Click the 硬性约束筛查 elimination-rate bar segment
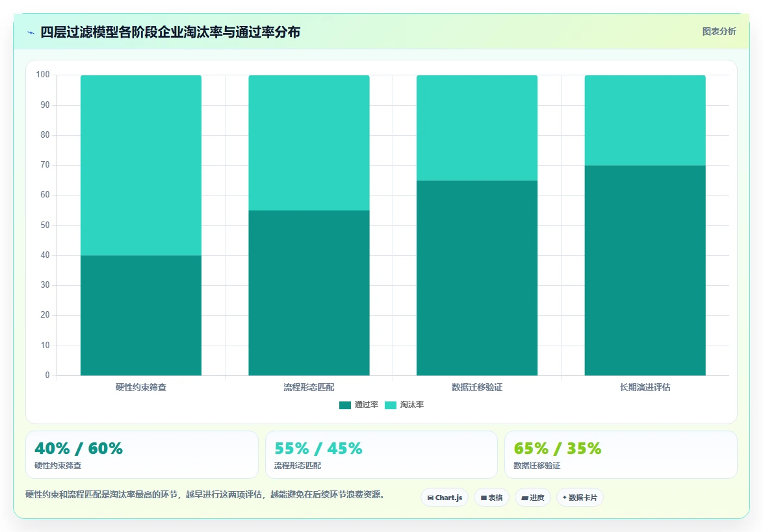The image size is (763, 532). click(141, 166)
